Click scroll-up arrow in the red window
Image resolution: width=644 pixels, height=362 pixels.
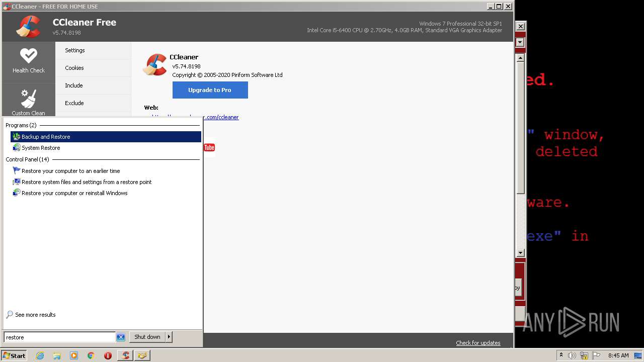520,58
